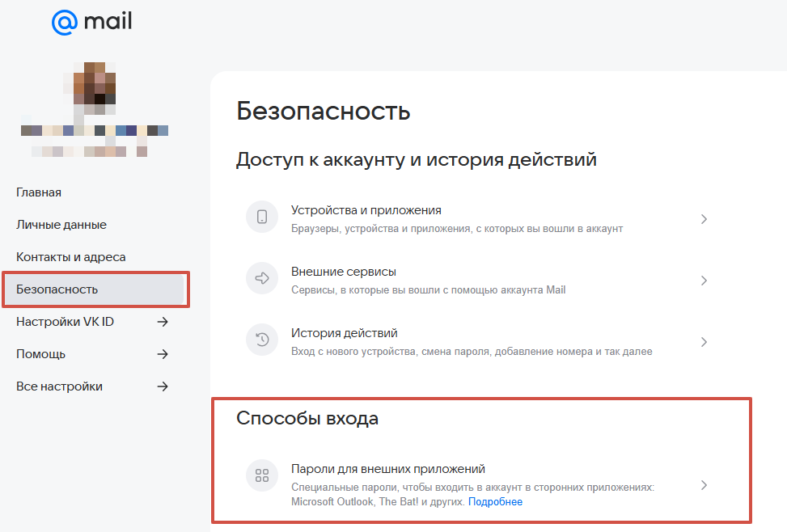Expand Внешние сервисы using its right chevron

coord(704,281)
